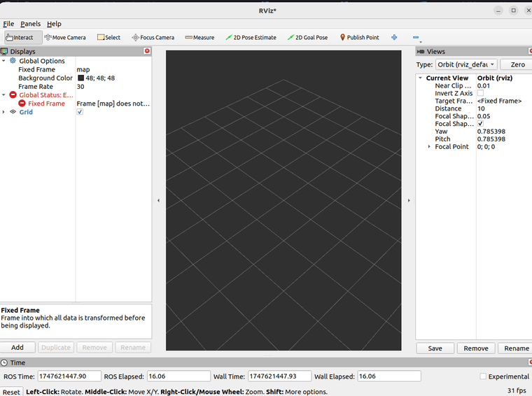Click the Fixed Frame red error icon
Image resolution: width=532 pixels, height=396 pixels.
coord(22,104)
